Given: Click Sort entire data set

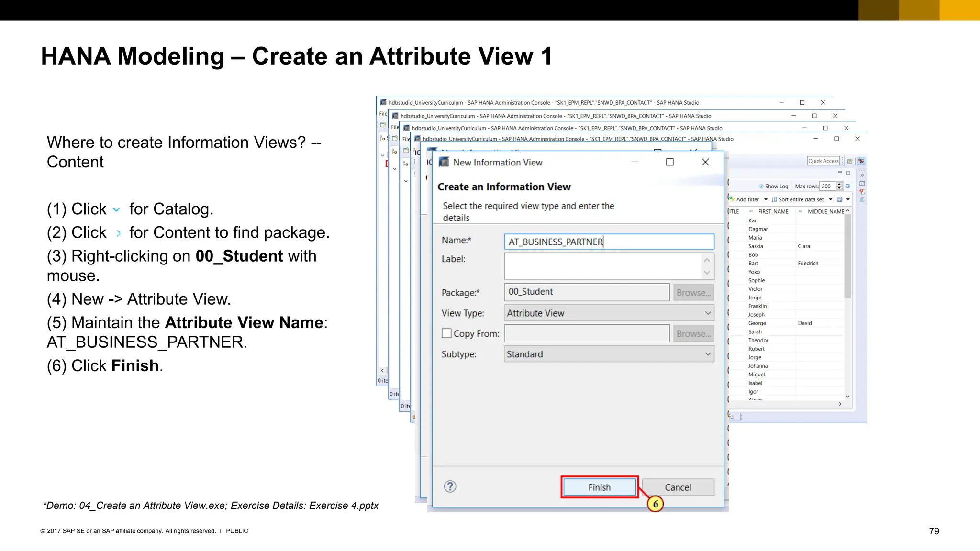Looking at the screenshot, I should (798, 199).
